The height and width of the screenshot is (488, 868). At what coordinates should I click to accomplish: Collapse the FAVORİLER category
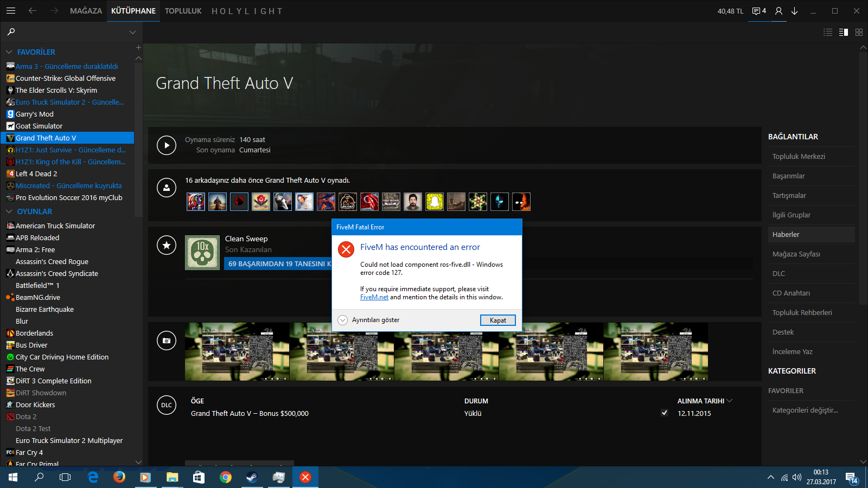pos(9,52)
